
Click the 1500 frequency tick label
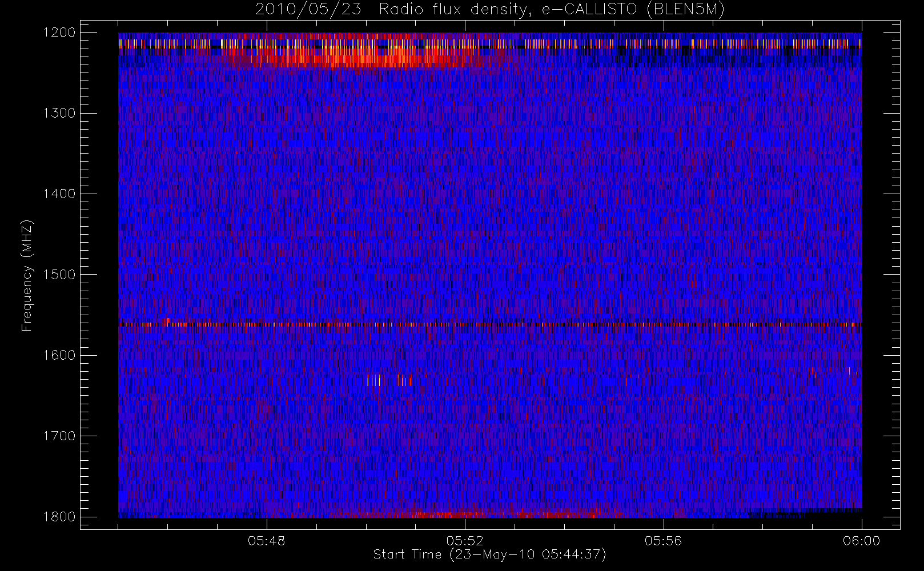click(x=59, y=275)
